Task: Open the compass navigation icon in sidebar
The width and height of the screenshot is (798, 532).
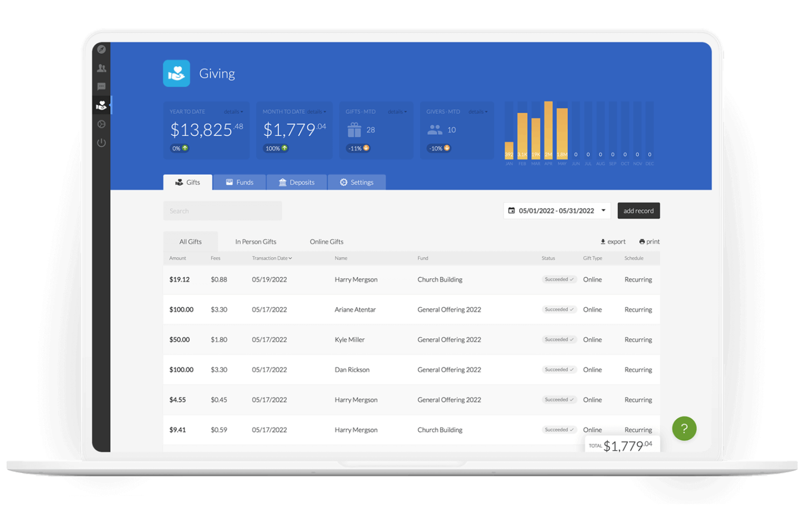Action: (x=101, y=49)
